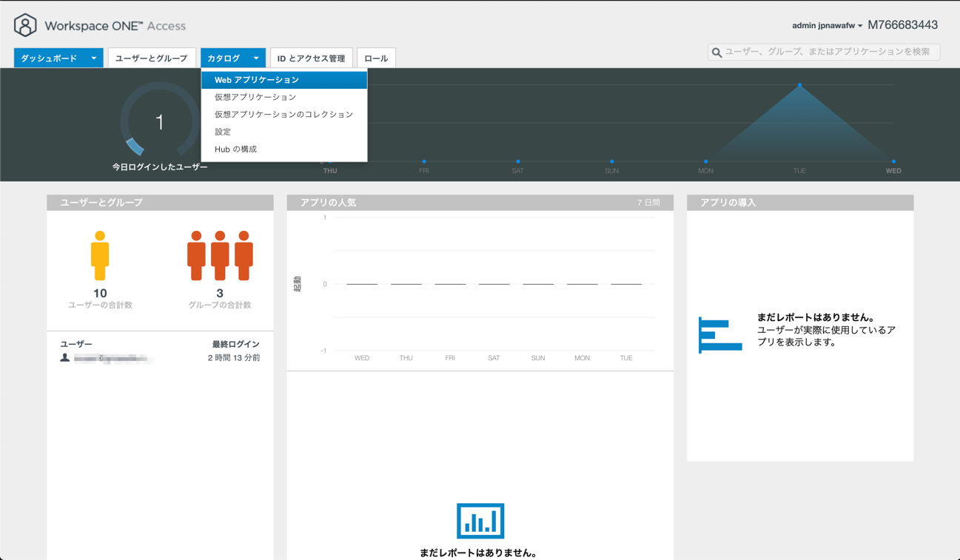This screenshot has width=960, height=560.
Task: Click the user and group search field
Action: (x=824, y=52)
